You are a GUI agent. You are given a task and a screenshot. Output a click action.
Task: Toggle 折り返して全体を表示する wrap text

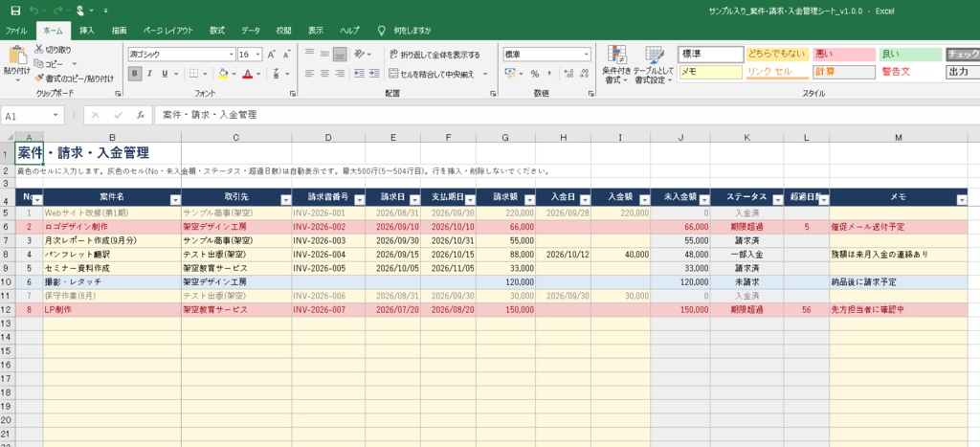pyautogui.click(x=434, y=55)
